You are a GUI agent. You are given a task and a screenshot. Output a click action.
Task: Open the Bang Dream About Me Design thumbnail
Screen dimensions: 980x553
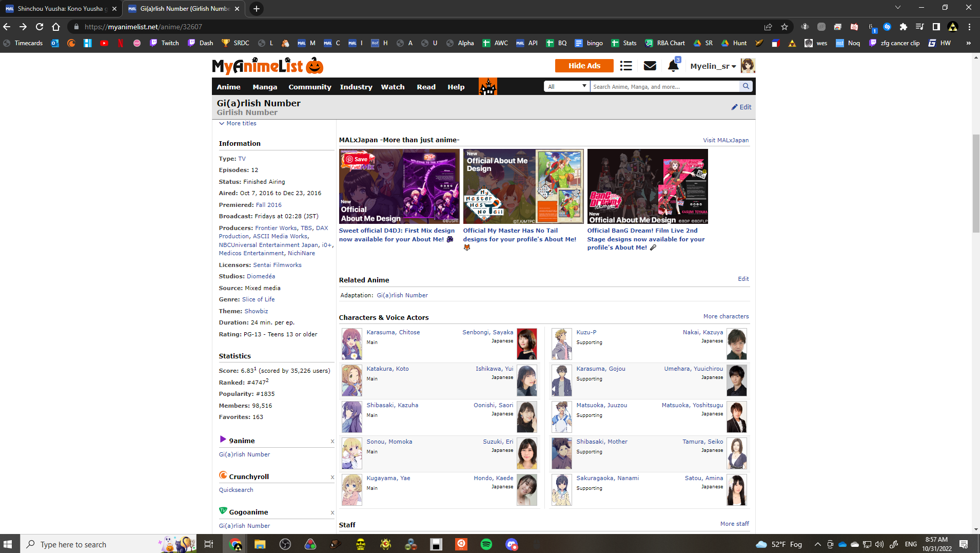click(x=648, y=186)
